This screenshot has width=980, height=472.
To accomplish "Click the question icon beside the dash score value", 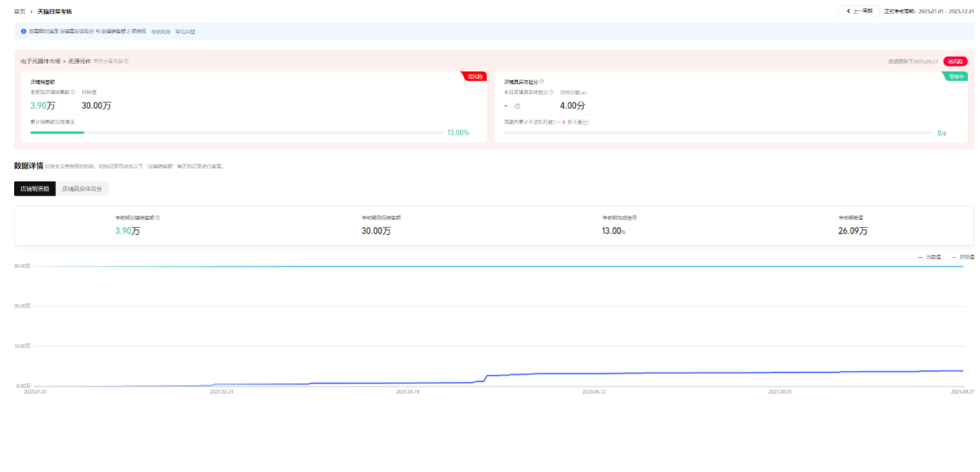I will 517,106.
